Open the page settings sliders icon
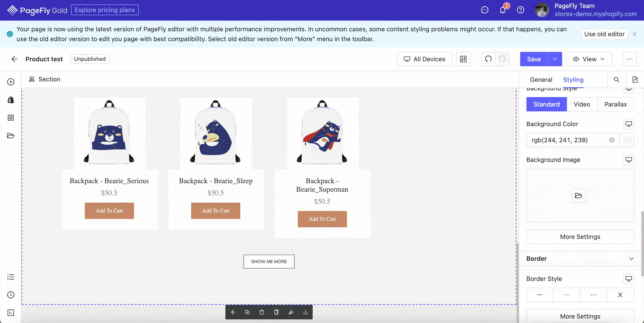Screen dimensions: 644x323 click(x=463, y=59)
